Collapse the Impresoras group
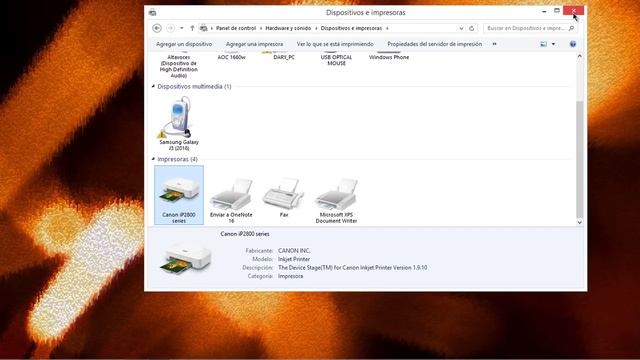This screenshot has height=360, width=640. pos(153,159)
